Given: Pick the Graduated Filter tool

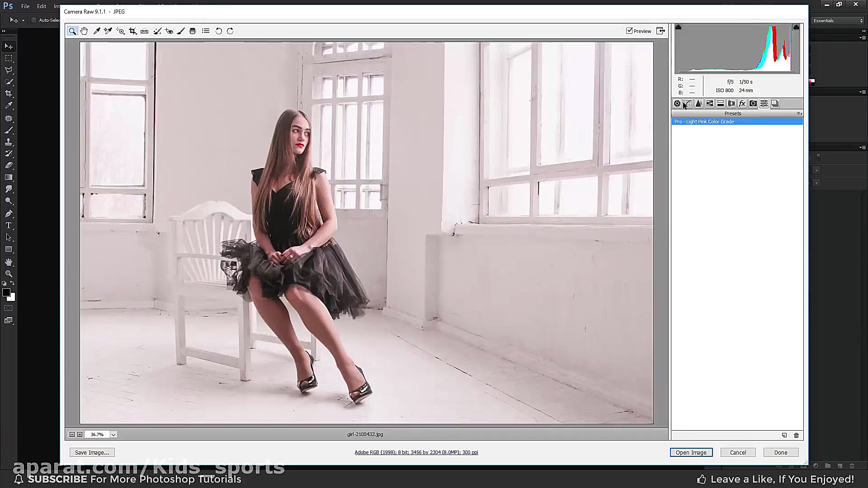Looking at the screenshot, I should [x=193, y=31].
